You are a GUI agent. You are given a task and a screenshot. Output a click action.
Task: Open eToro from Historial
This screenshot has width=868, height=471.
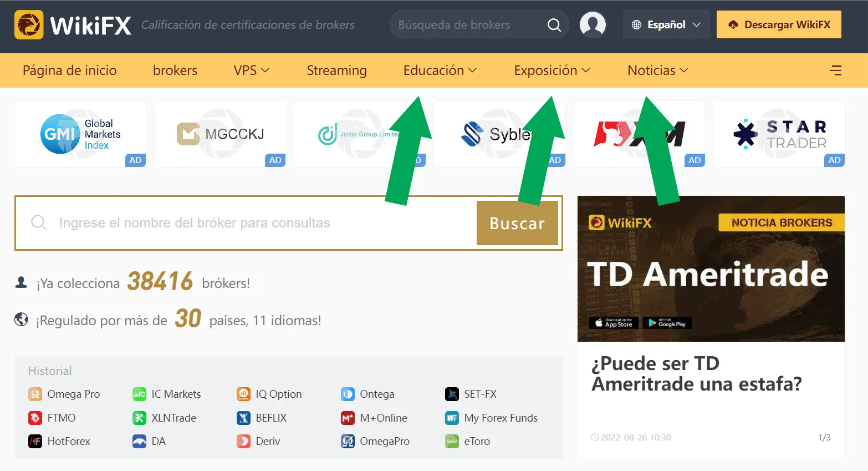point(468,441)
